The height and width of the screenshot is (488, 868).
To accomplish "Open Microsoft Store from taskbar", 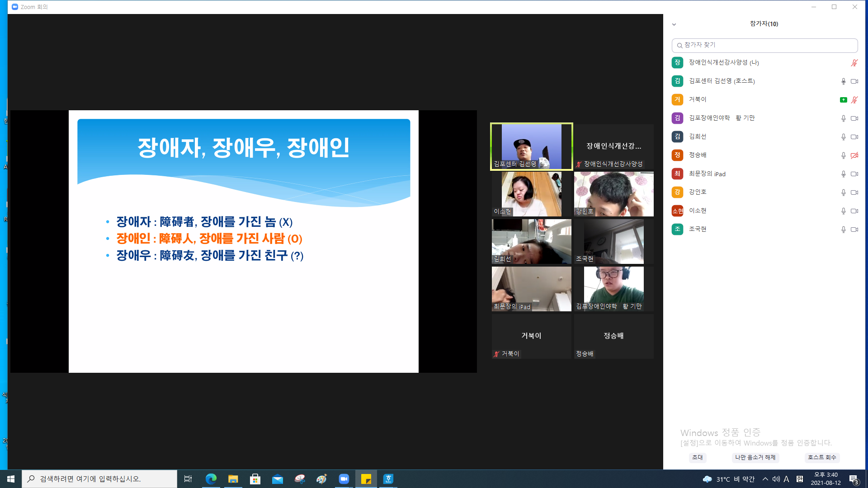I will point(255,479).
